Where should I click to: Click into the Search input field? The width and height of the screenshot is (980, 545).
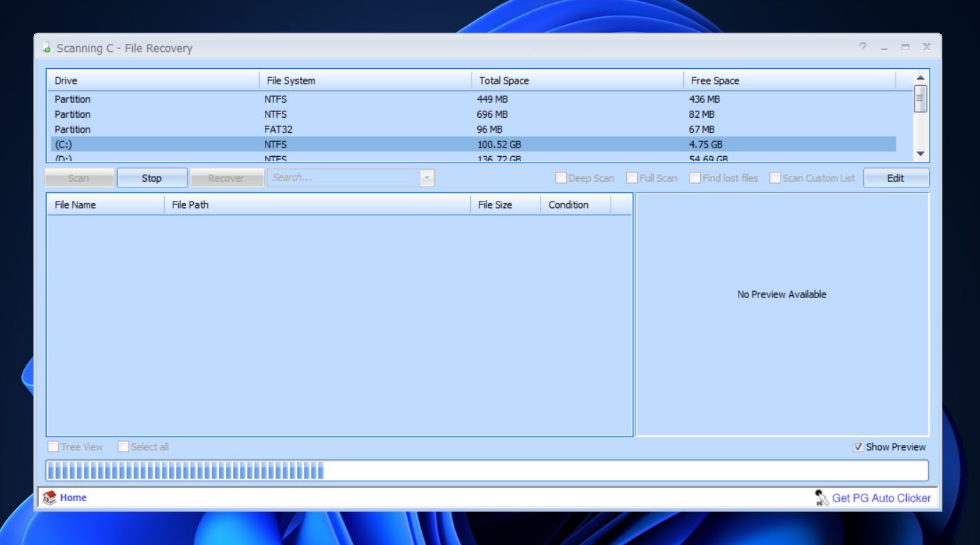click(x=343, y=178)
